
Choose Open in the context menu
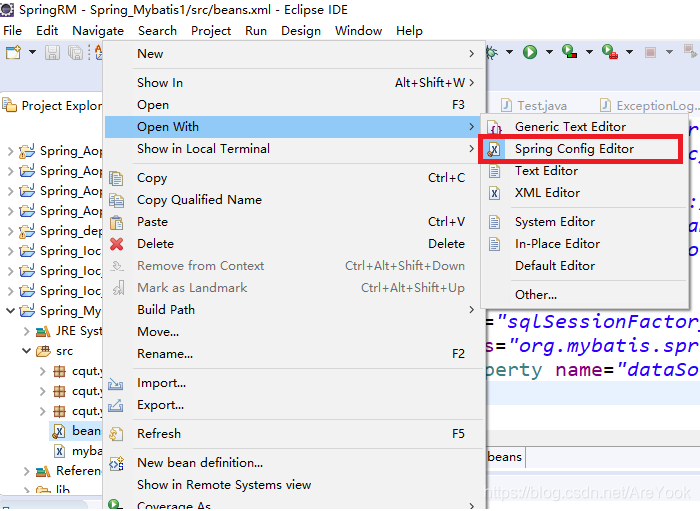[295, 105]
